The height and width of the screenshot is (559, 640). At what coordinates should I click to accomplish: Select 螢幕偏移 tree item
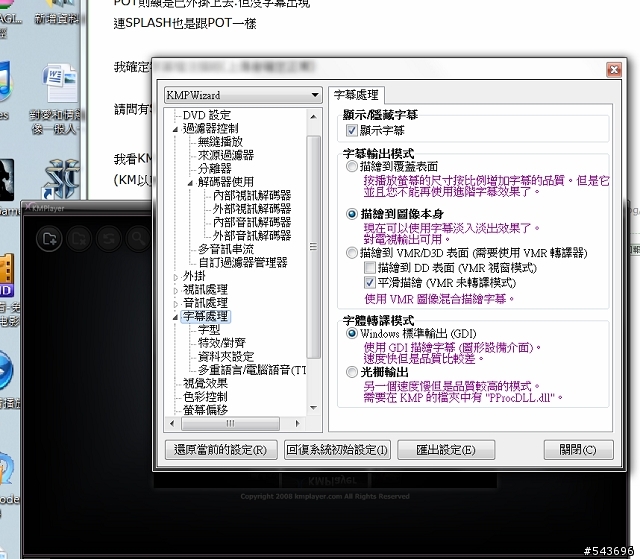205,410
